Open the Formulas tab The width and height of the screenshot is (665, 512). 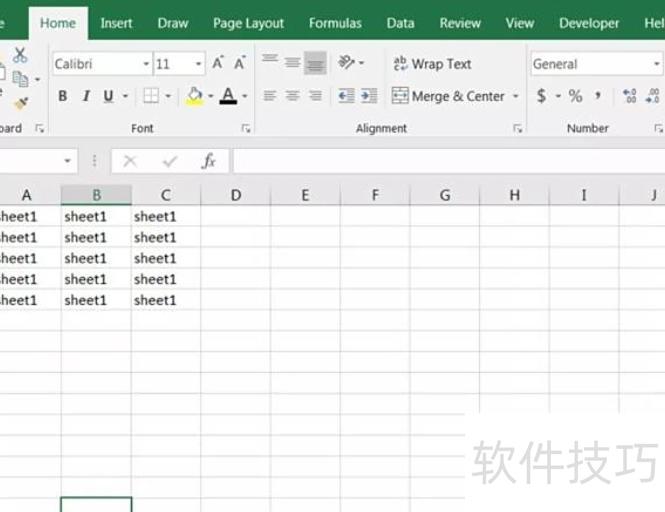[335, 23]
